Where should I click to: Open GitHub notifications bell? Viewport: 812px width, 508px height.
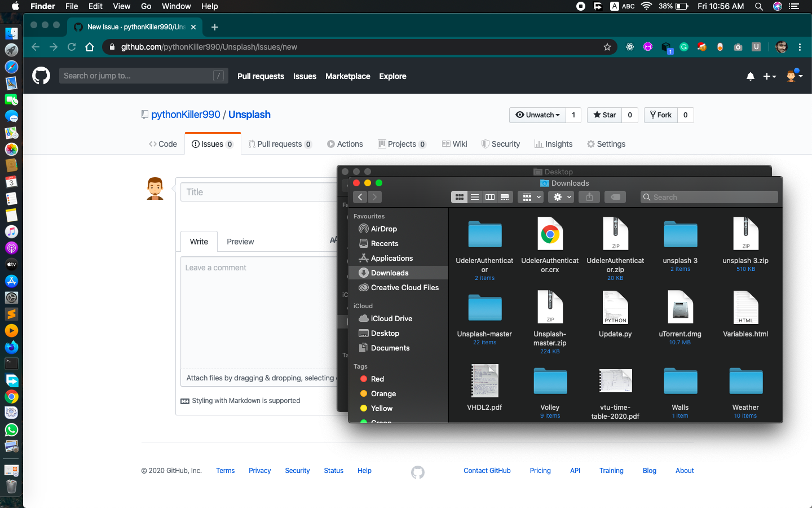751,76
